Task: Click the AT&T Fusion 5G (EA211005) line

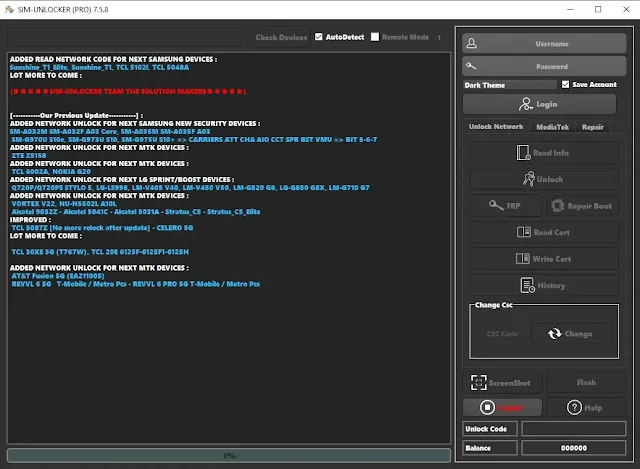Action: 58,276
